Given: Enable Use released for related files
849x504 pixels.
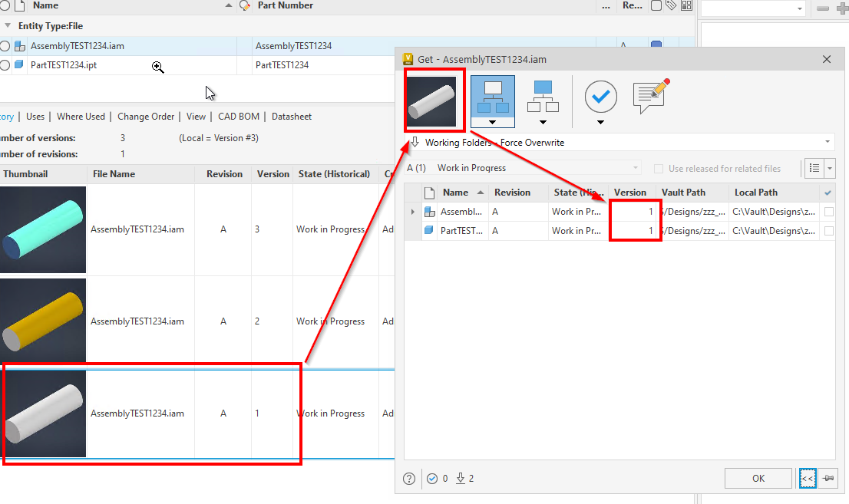Looking at the screenshot, I should click(658, 168).
